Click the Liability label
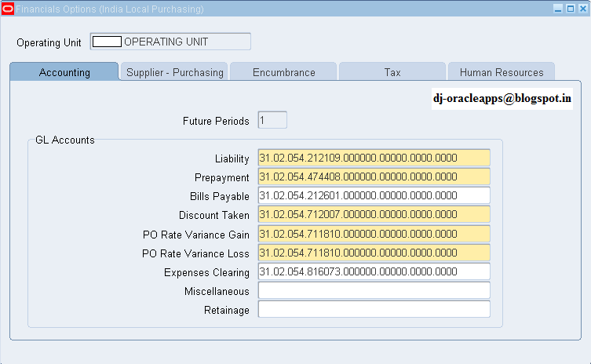 [x=232, y=158]
